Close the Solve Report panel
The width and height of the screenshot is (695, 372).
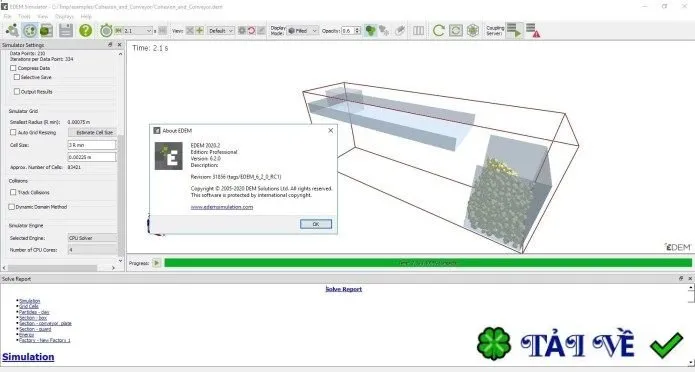[x=690, y=278]
